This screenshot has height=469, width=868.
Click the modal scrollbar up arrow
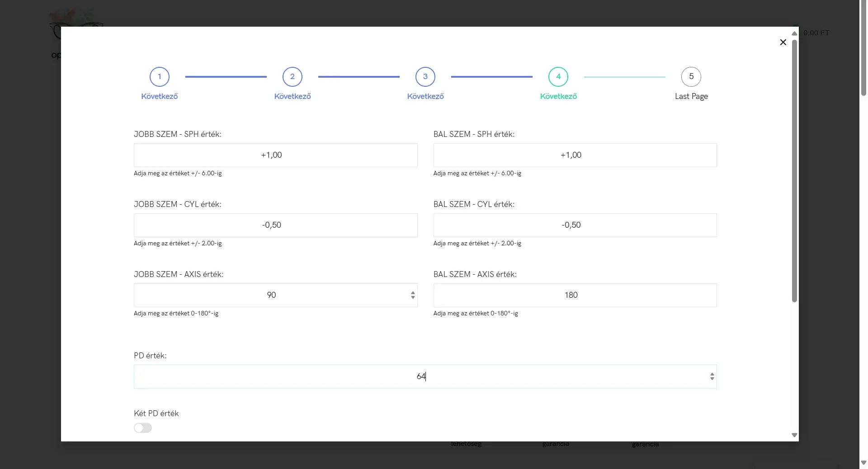pyautogui.click(x=794, y=33)
